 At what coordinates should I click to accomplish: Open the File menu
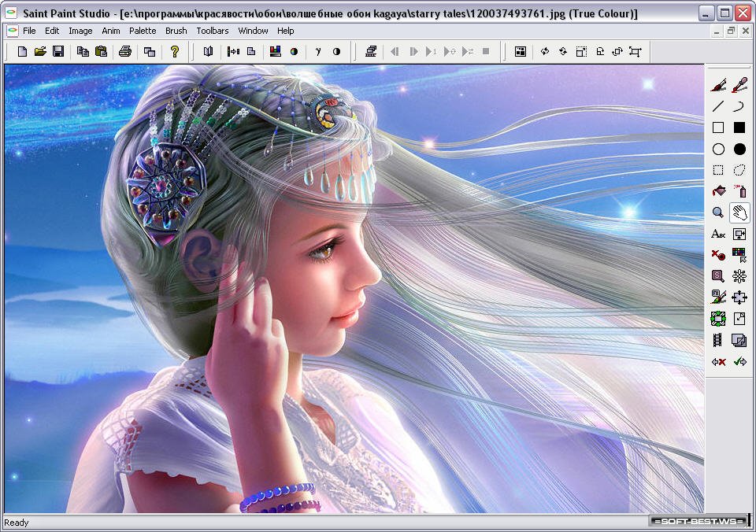point(29,31)
